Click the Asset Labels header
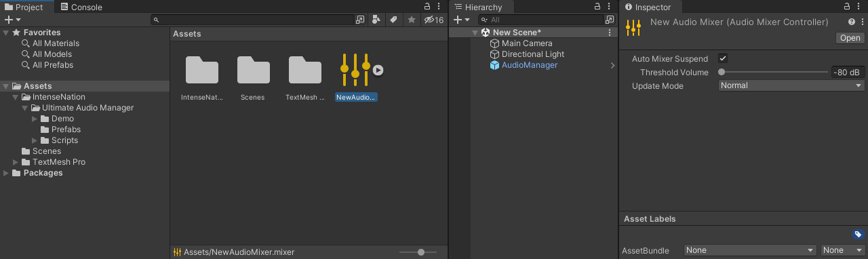 click(x=650, y=219)
